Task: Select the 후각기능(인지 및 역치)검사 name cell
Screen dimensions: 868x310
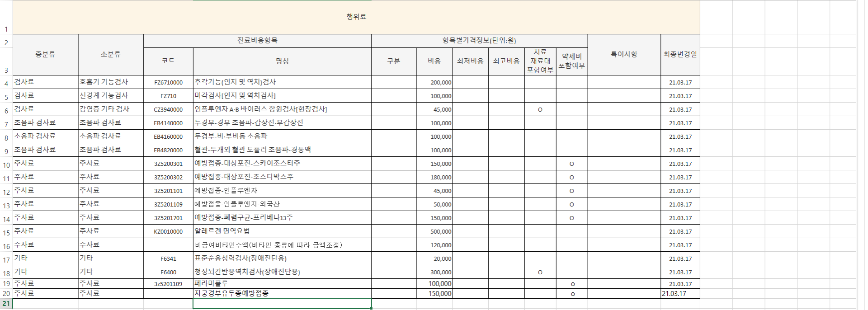Action: tap(282, 82)
